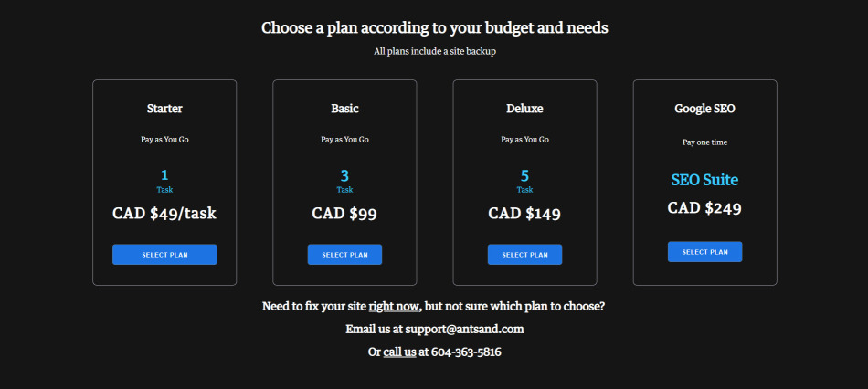Image resolution: width=868 pixels, height=389 pixels.
Task: Click "All plans include a site backup" subtitle
Action: point(434,51)
